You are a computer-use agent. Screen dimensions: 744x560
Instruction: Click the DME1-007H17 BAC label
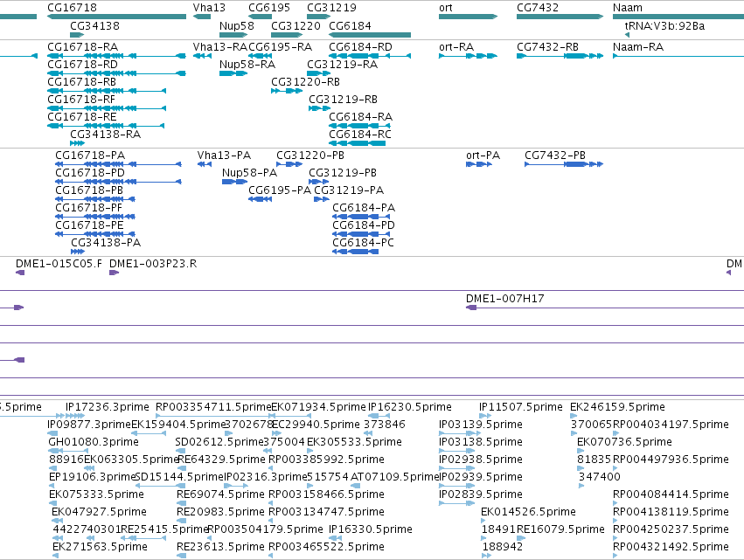pyautogui.click(x=504, y=298)
